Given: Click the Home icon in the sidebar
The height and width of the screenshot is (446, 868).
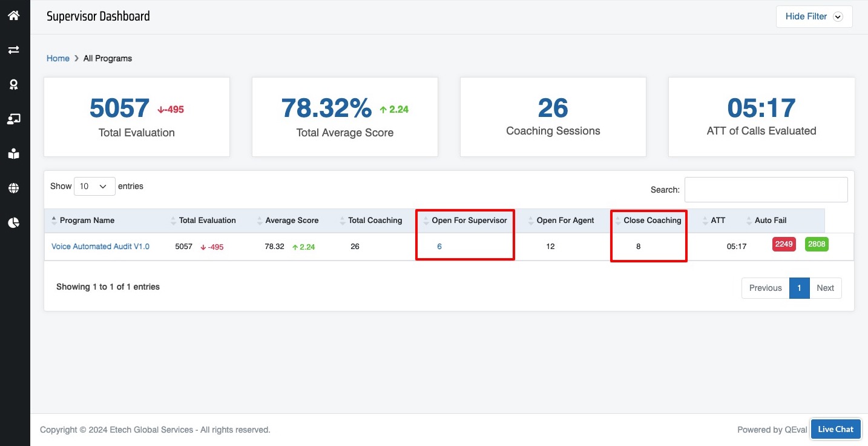Looking at the screenshot, I should click(x=13, y=16).
